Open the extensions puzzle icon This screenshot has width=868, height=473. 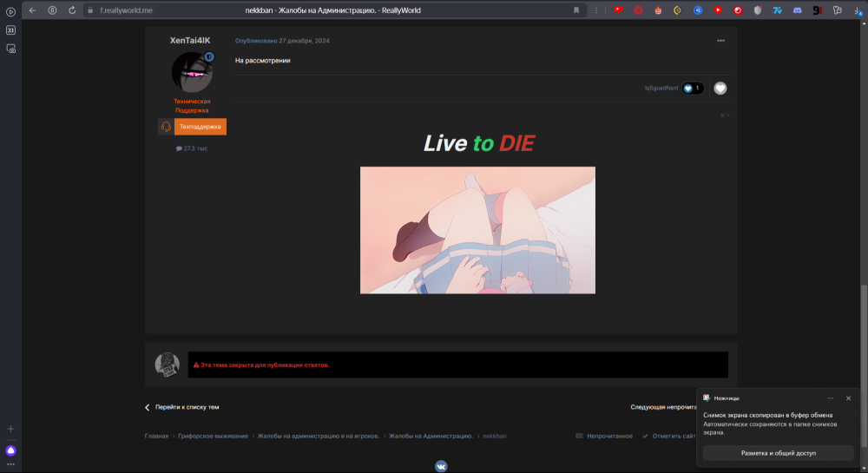838,10
